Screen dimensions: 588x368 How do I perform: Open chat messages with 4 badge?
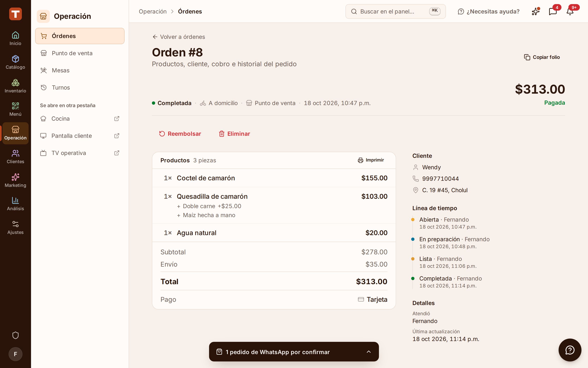click(x=553, y=11)
